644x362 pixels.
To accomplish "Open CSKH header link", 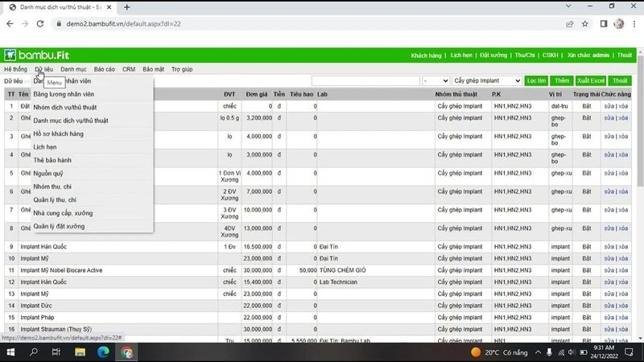I will coord(550,55).
